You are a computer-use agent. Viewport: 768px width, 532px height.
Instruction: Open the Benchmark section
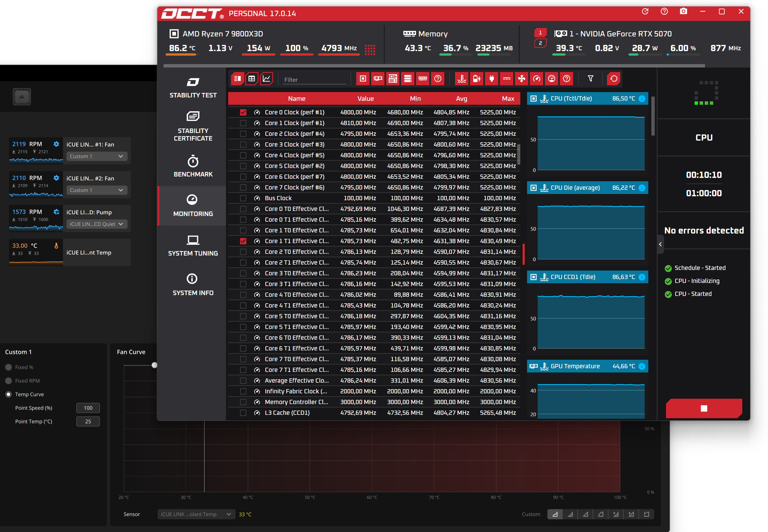pyautogui.click(x=193, y=166)
